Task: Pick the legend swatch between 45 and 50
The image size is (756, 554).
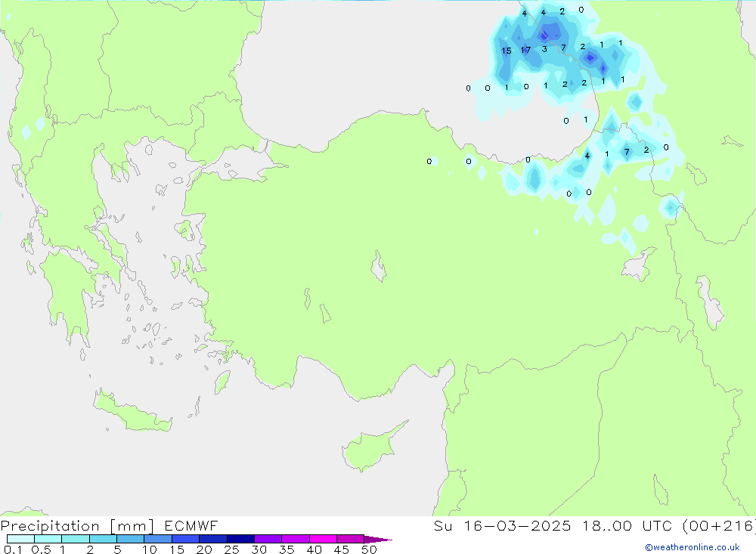Action: 350,539
